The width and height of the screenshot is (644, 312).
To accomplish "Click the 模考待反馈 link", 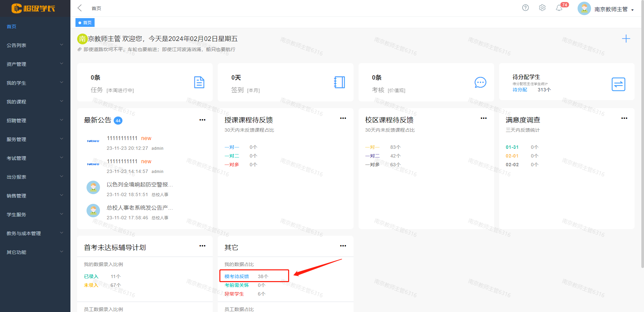I will (236, 276).
